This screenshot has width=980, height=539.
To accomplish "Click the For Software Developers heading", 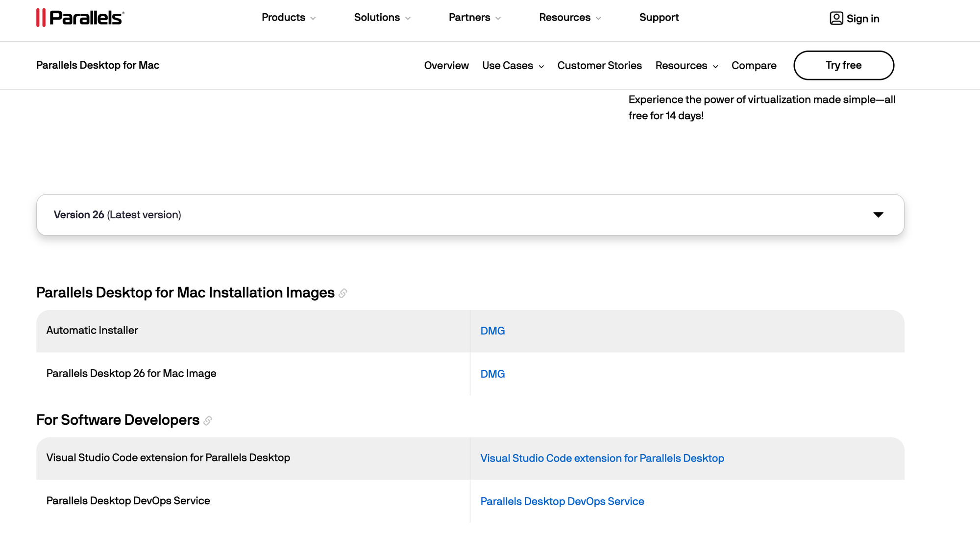I will 118,420.
